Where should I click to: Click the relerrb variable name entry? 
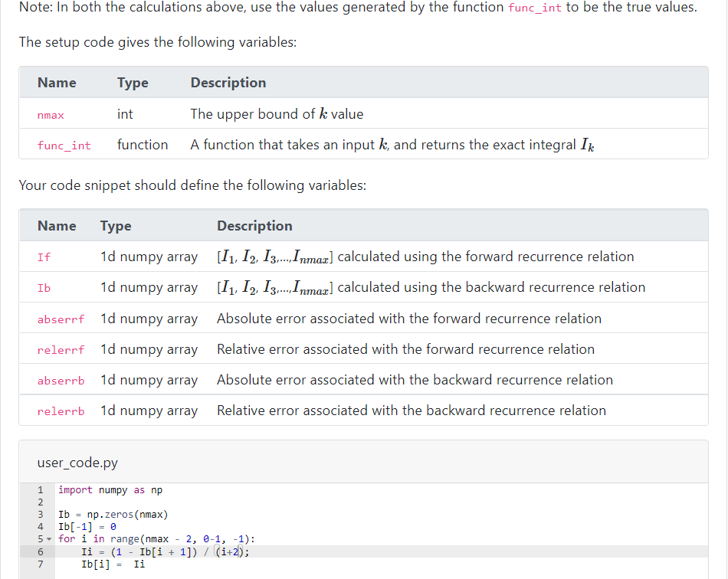click(x=61, y=411)
